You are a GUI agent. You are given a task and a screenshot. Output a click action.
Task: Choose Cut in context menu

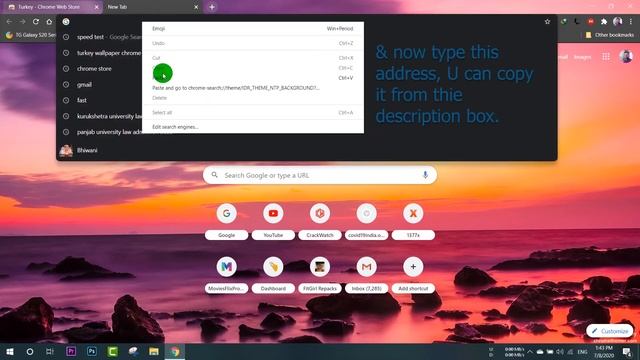click(253, 58)
